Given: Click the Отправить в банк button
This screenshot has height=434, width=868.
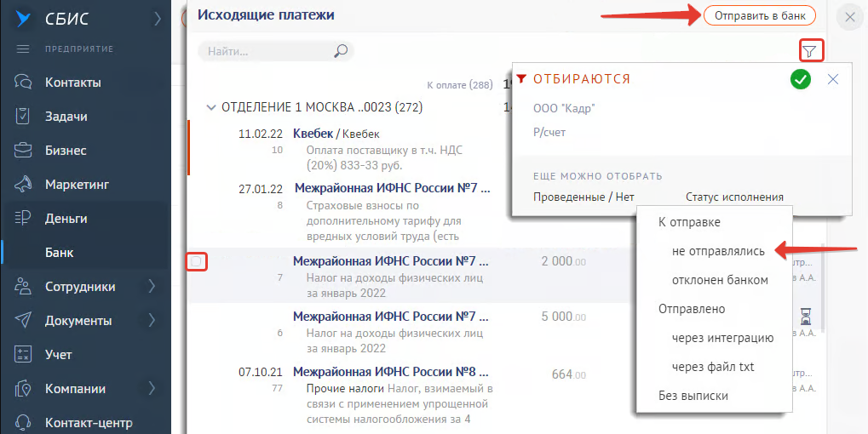Looking at the screenshot, I should click(x=760, y=16).
